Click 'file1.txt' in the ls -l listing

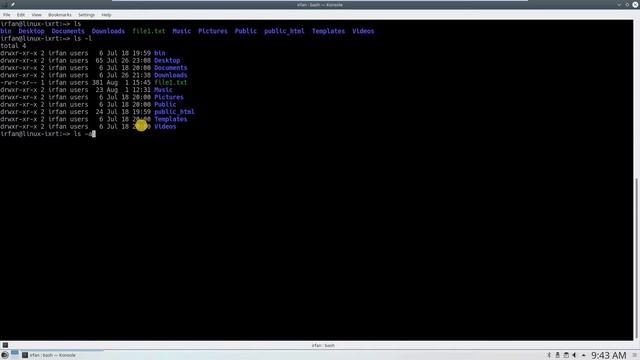171,82
